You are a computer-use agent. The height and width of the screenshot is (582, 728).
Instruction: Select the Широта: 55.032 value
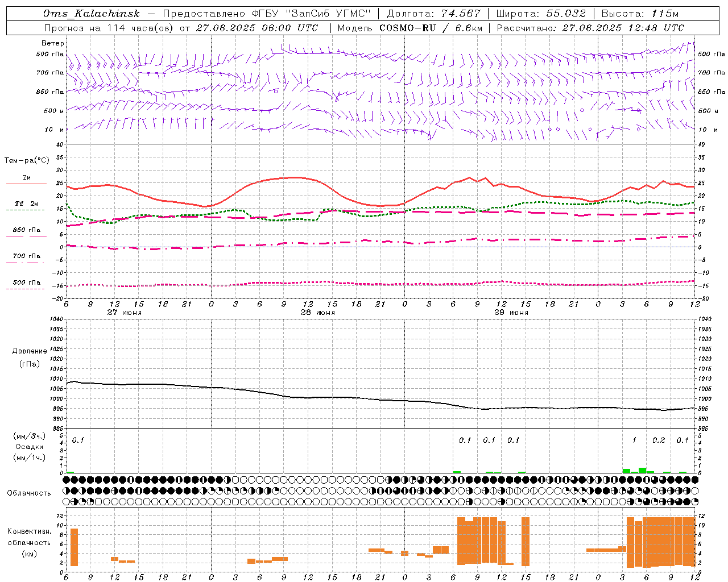click(x=541, y=14)
